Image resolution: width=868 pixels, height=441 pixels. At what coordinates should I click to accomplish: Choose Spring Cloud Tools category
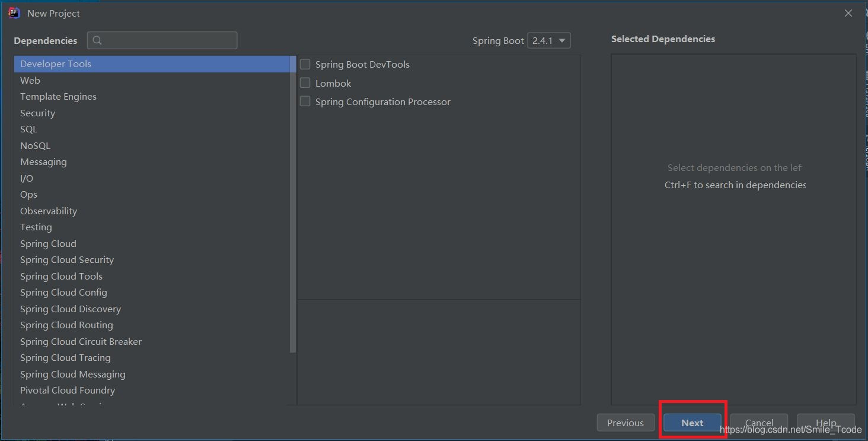click(152, 276)
